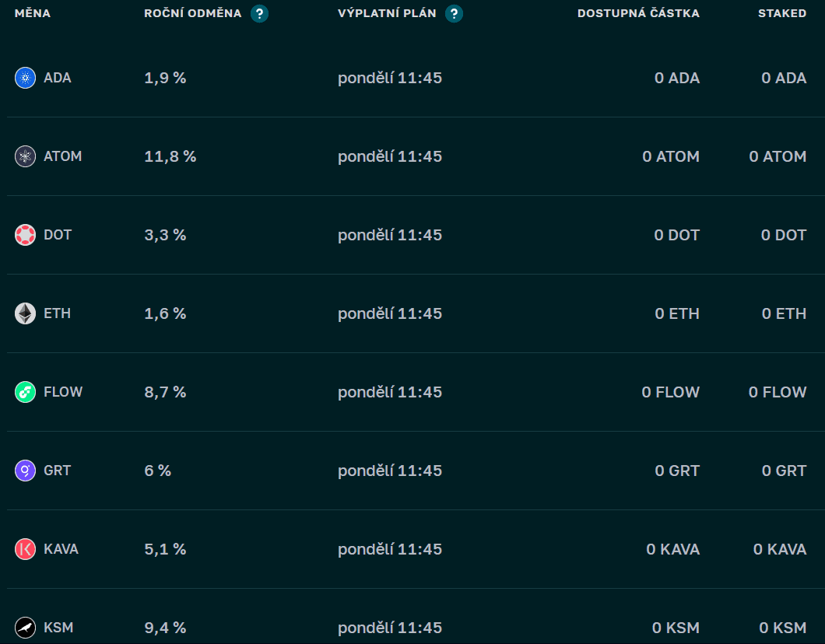Click the 11,8 % annual reward value
825x644 pixels.
click(x=170, y=156)
